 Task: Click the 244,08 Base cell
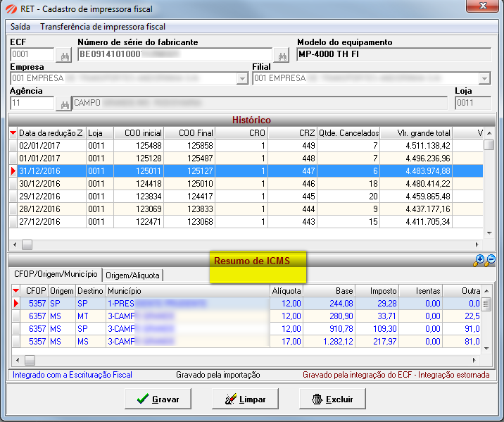point(329,304)
